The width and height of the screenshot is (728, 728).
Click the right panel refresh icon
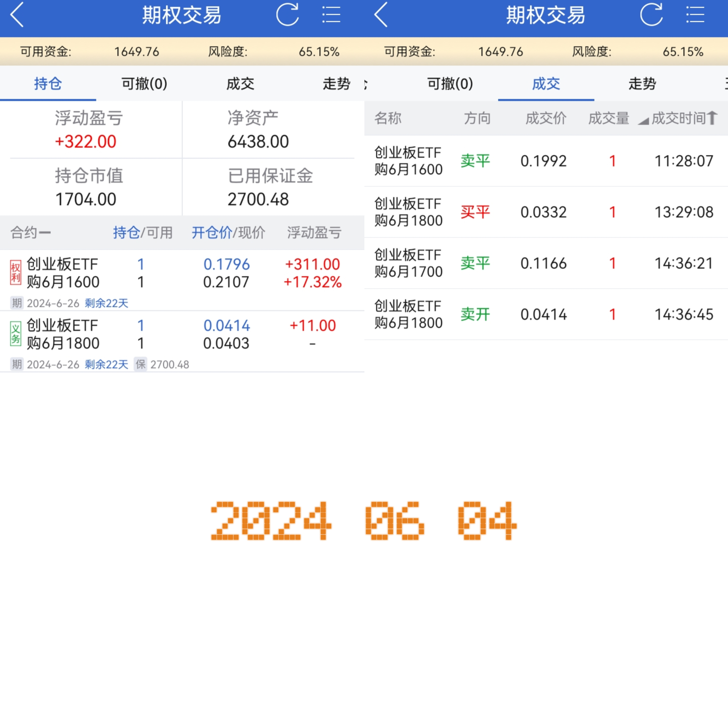click(651, 15)
